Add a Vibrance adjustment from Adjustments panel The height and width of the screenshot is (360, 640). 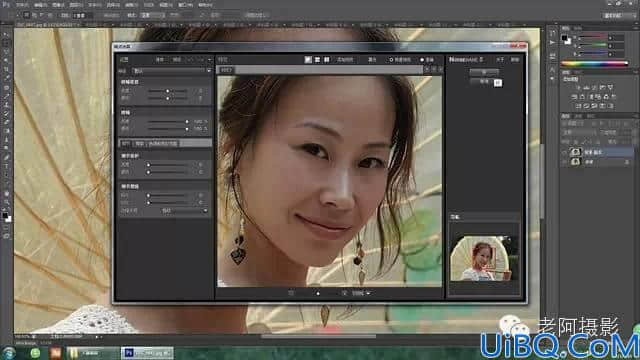click(x=611, y=87)
